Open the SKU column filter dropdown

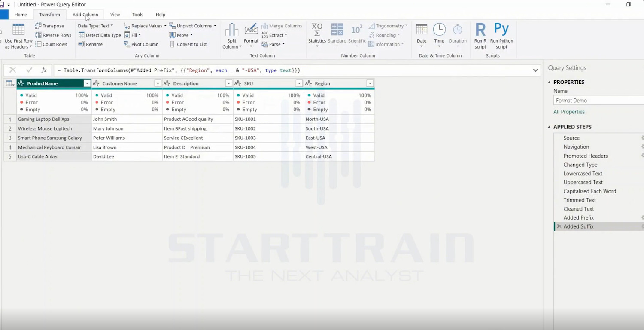tap(299, 83)
